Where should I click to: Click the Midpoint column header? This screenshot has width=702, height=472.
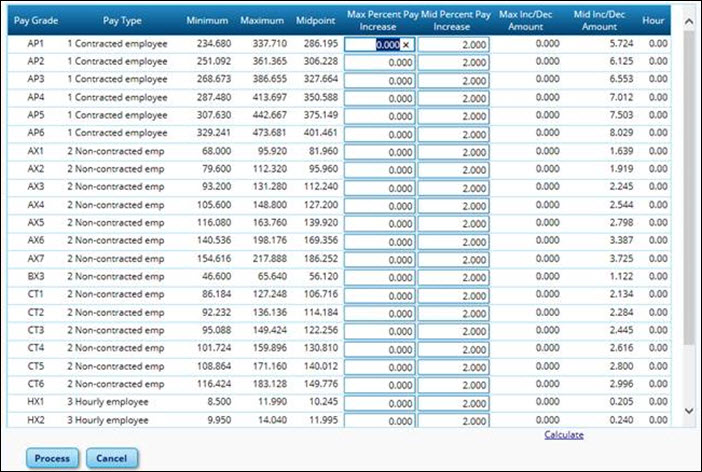(x=315, y=21)
